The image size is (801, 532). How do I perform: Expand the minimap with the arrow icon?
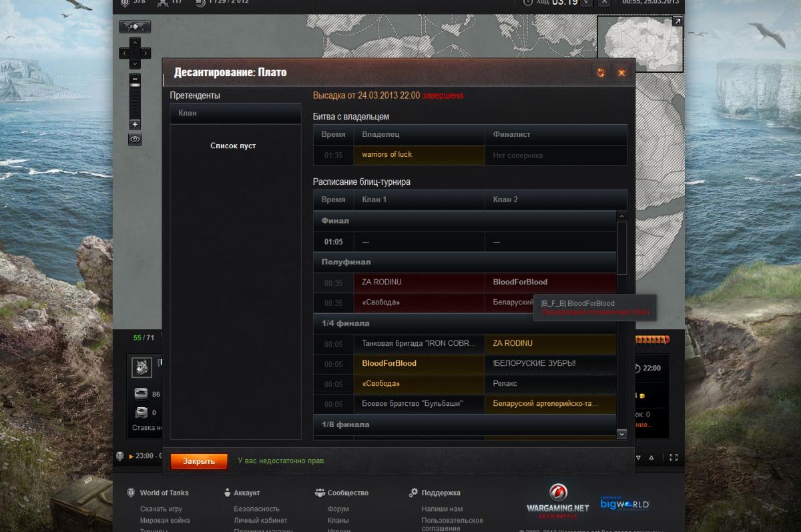tap(677, 22)
